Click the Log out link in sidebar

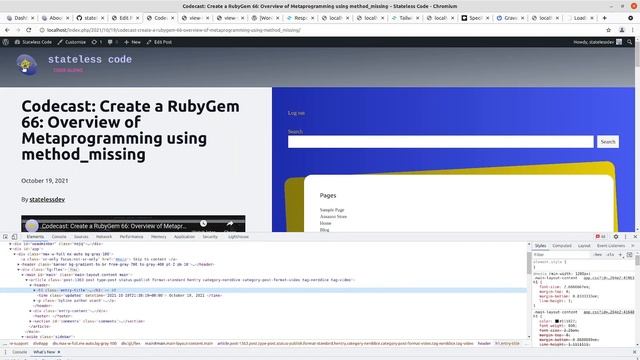[x=296, y=113]
